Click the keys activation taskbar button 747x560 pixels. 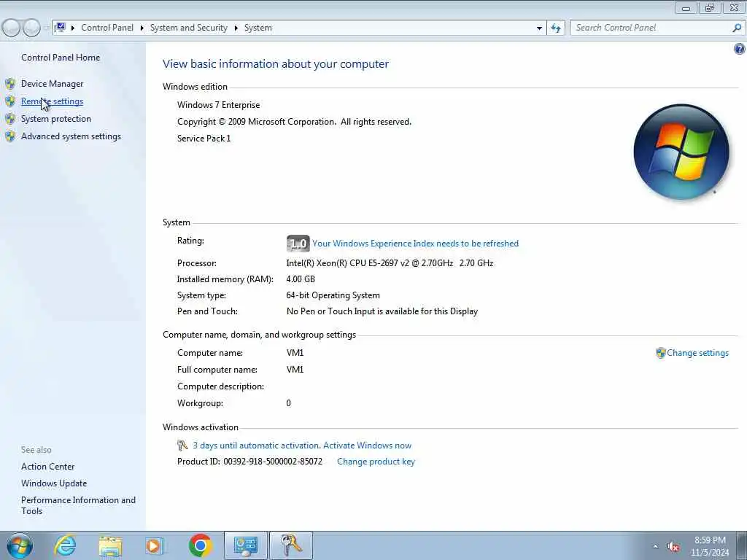coord(291,545)
